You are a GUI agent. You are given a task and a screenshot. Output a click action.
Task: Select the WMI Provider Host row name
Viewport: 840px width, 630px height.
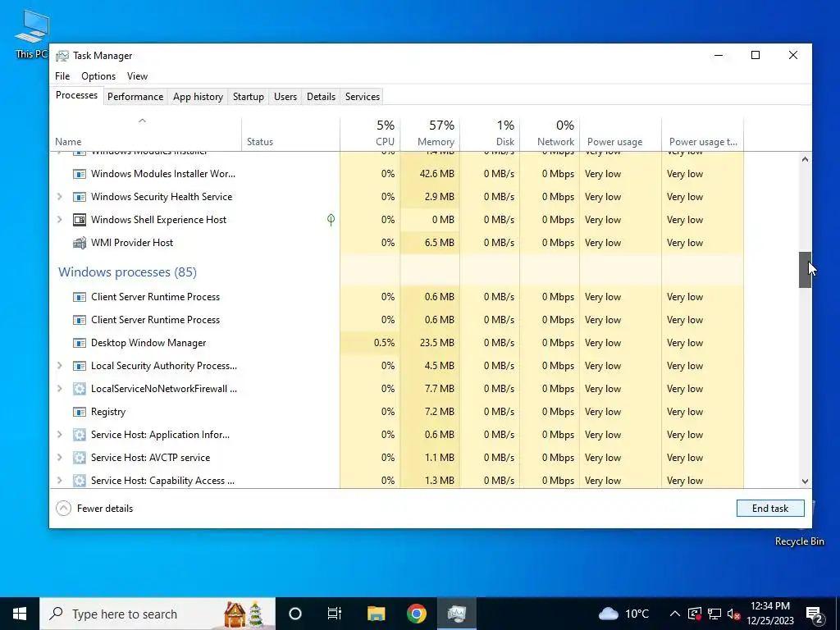pyautogui.click(x=132, y=243)
